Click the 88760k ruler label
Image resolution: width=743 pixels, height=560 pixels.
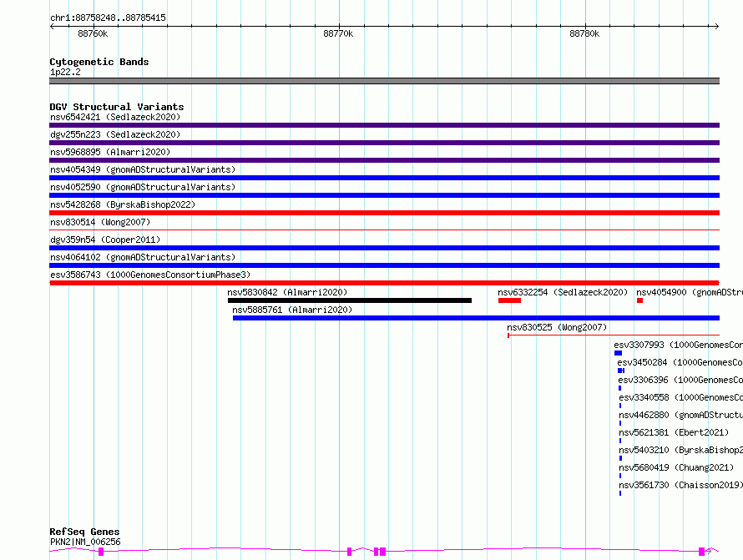click(x=93, y=33)
